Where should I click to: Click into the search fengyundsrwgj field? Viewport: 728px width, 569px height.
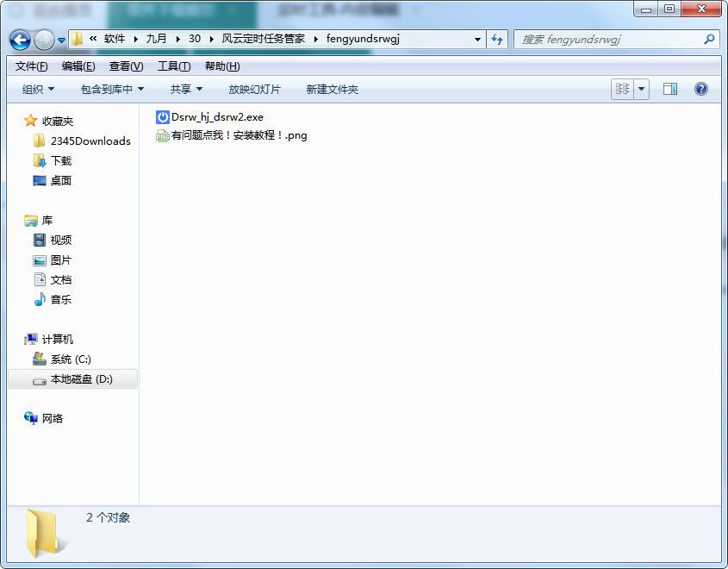607,39
